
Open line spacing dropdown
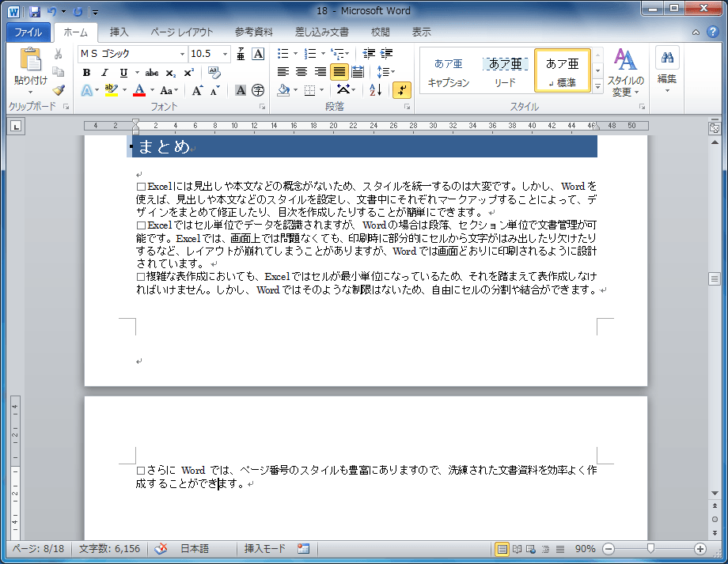(386, 72)
